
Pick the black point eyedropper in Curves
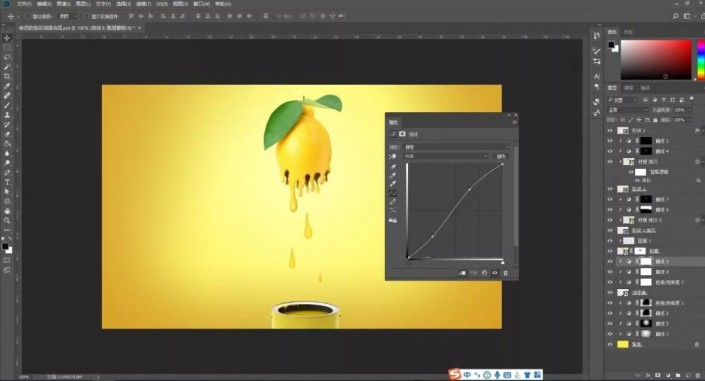[x=393, y=166]
